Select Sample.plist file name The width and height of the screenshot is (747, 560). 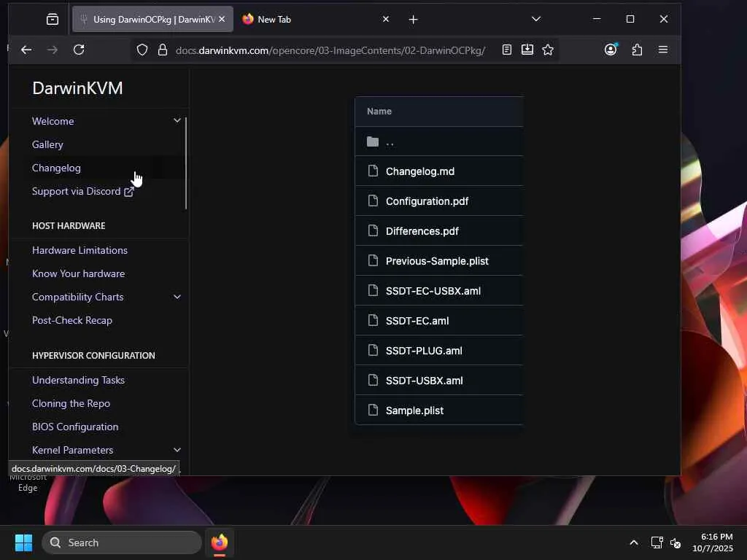point(414,411)
